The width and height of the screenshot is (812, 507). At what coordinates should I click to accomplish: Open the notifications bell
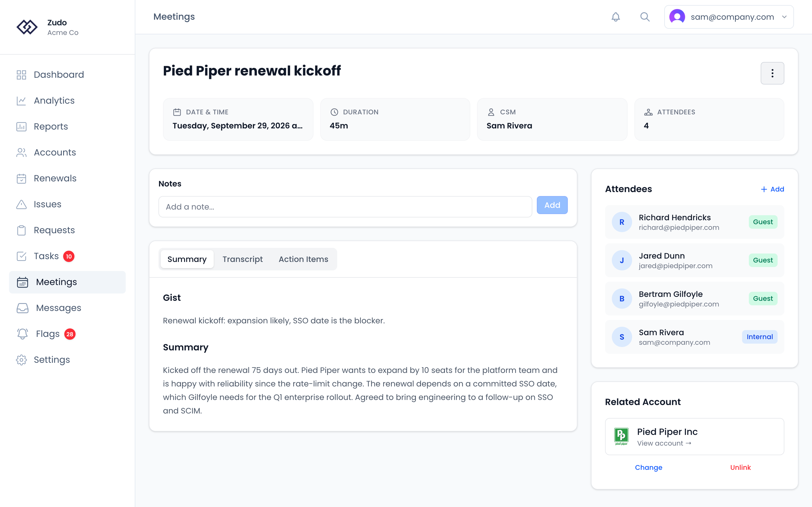[x=615, y=17]
